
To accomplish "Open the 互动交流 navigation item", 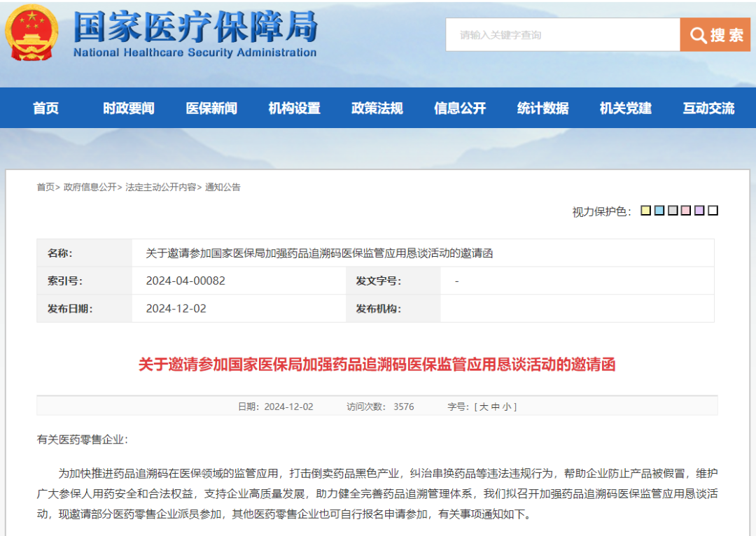I will click(708, 108).
